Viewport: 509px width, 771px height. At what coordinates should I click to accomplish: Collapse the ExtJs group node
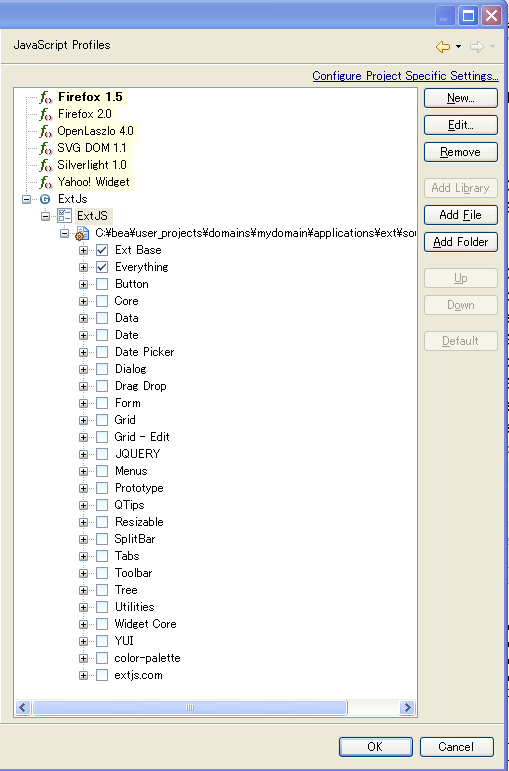27,199
